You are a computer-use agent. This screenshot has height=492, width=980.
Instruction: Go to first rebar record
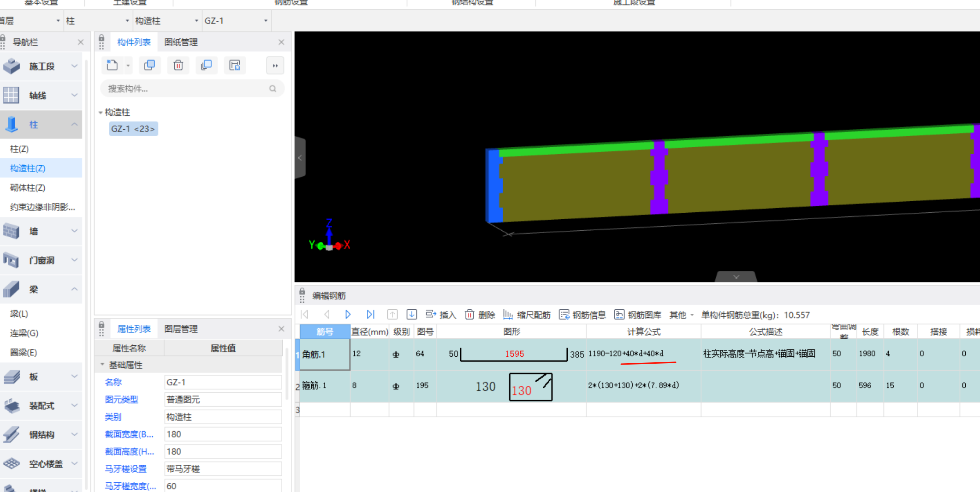tap(305, 314)
